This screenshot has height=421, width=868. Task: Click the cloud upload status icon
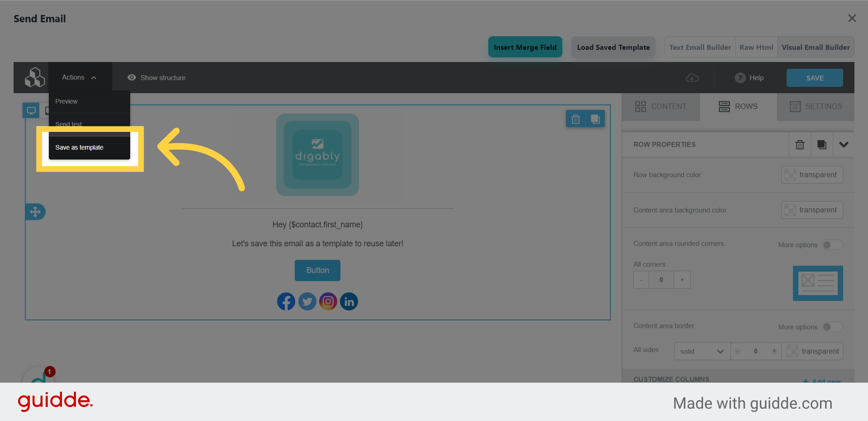coord(692,78)
